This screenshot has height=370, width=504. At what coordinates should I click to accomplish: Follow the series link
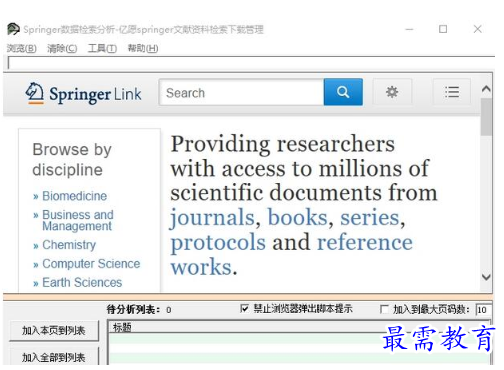(x=370, y=218)
